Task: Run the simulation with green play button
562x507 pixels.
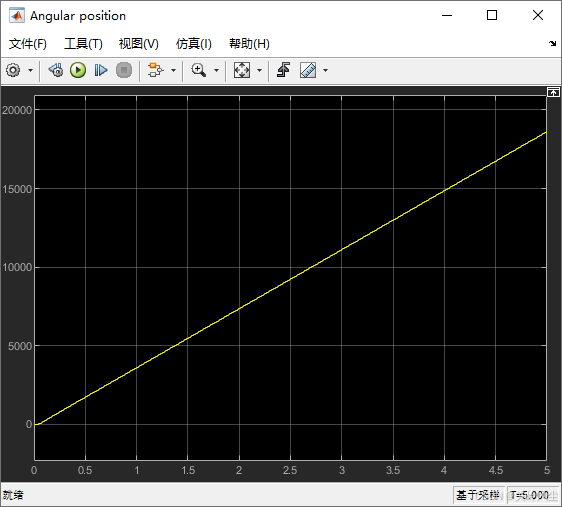Action: 78,70
